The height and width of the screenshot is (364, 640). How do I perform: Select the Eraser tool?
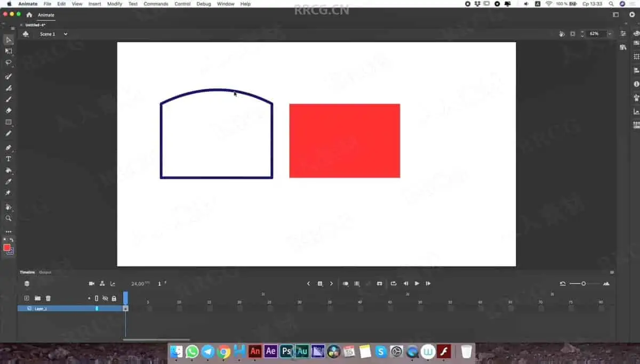pos(9,110)
